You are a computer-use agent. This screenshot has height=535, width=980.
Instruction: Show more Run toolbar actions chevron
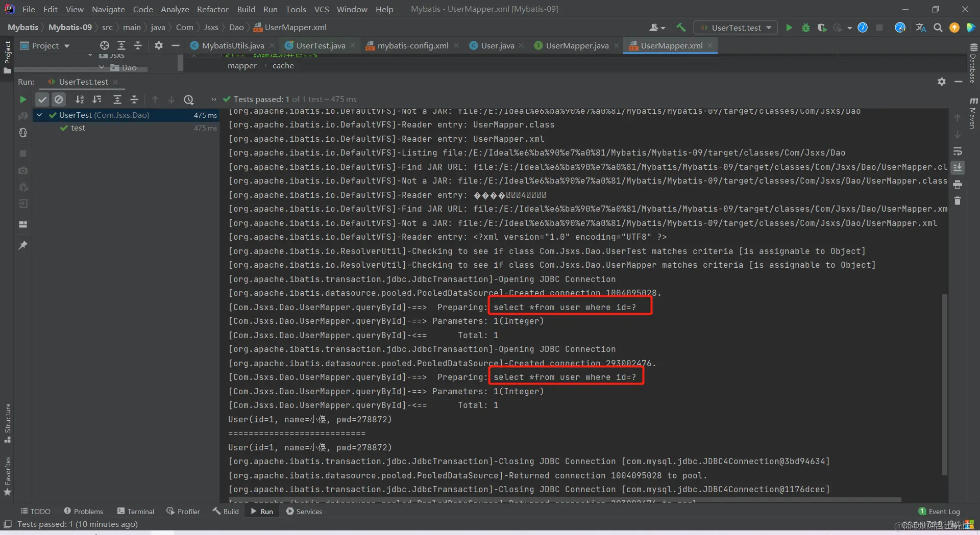213,99
